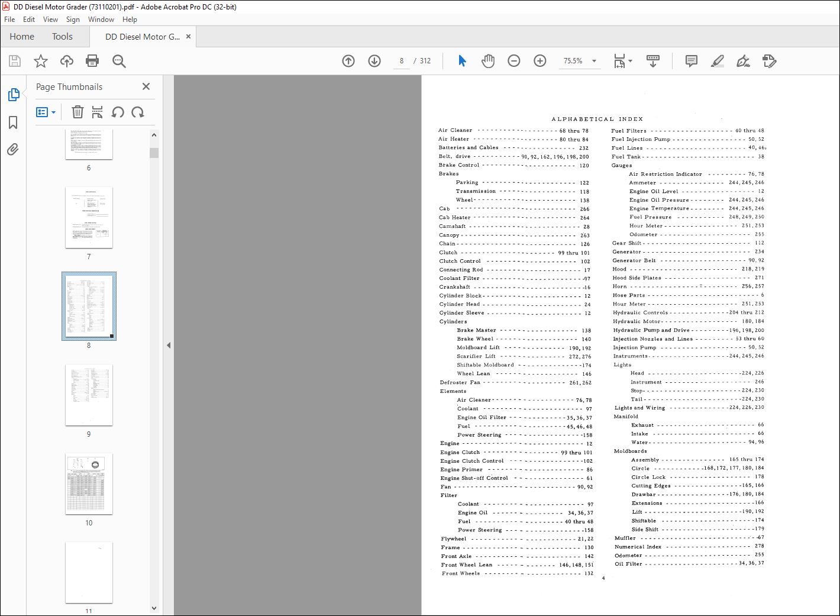Go to previous page arrow
The height and width of the screenshot is (616, 840).
tap(348, 61)
